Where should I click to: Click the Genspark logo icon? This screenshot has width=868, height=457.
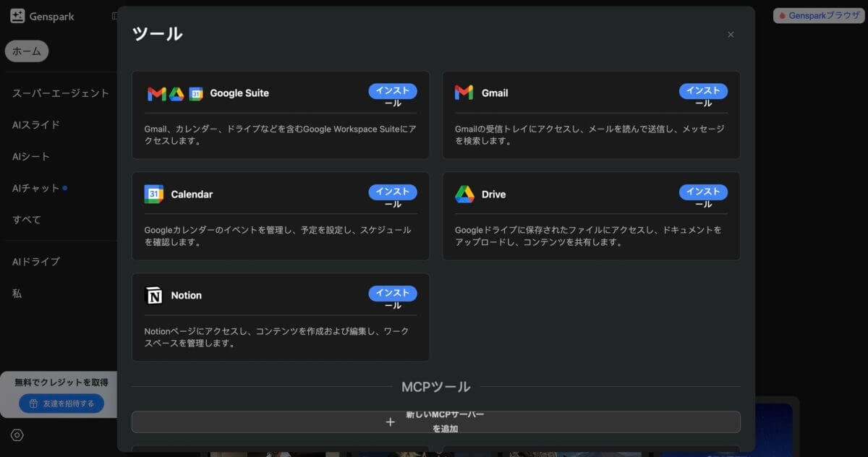coord(17,16)
